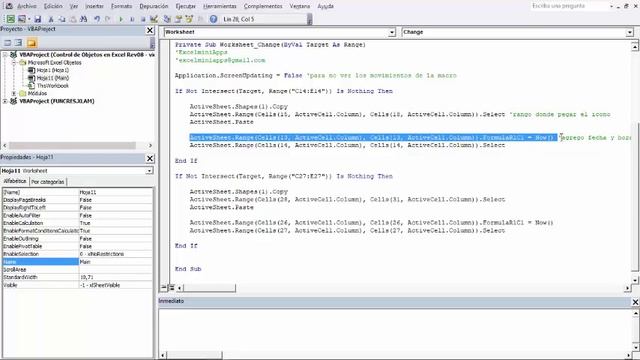Click the Procedure View button below code
The image size is (640, 360).
[164, 288]
